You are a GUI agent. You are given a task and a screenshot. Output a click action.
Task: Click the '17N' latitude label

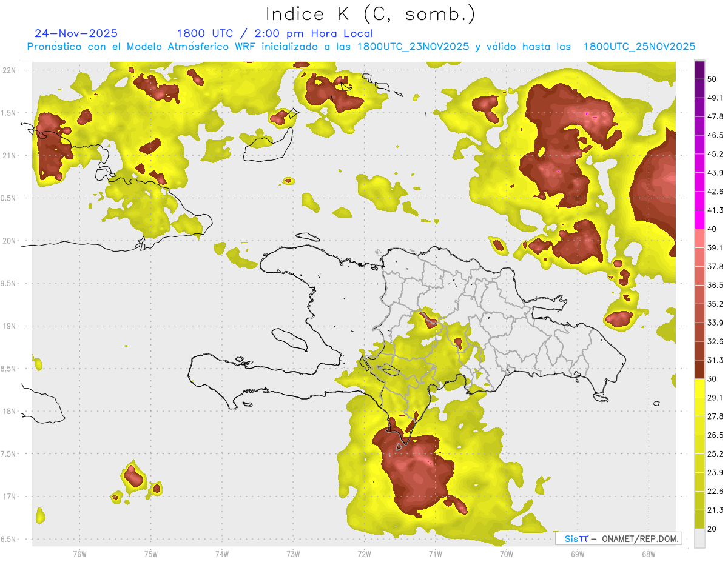tap(9, 497)
